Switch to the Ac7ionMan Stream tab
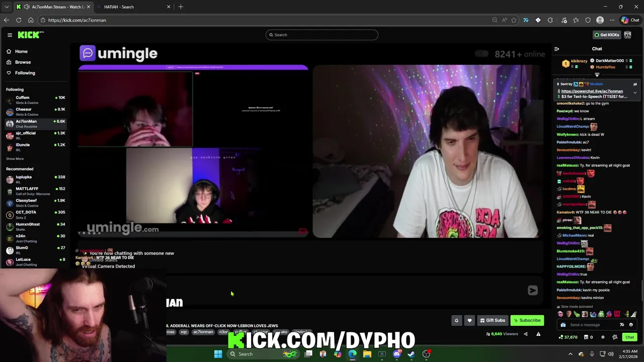The width and height of the screenshot is (644, 362). pyautogui.click(x=53, y=7)
